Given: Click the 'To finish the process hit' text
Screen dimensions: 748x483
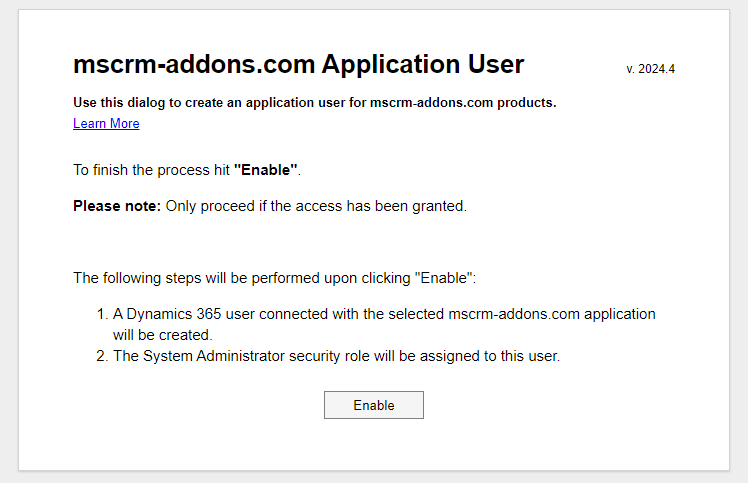Looking at the screenshot, I should point(151,170).
